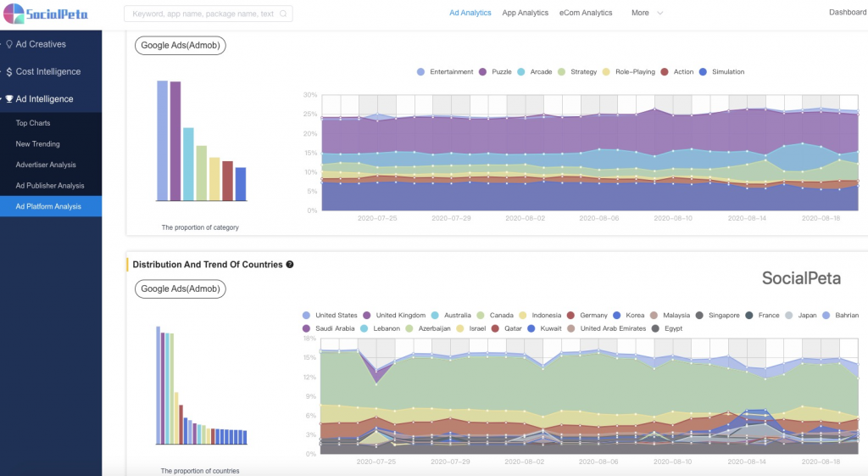
Task: Toggle the Arcade legend series
Action: coord(535,72)
